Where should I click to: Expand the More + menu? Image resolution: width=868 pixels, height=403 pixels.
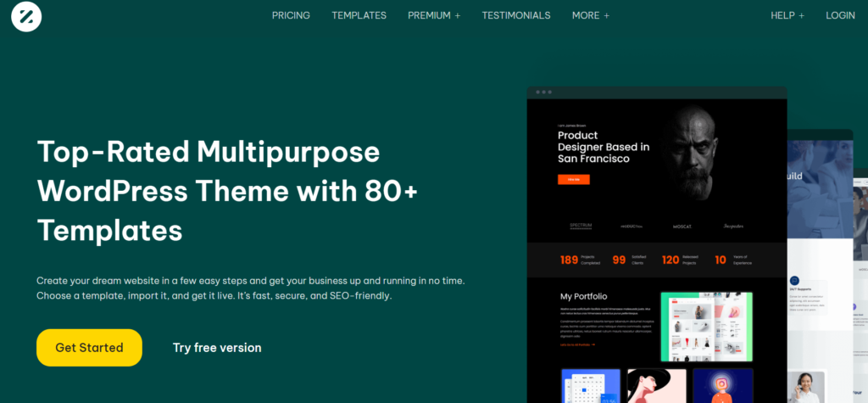(x=591, y=15)
